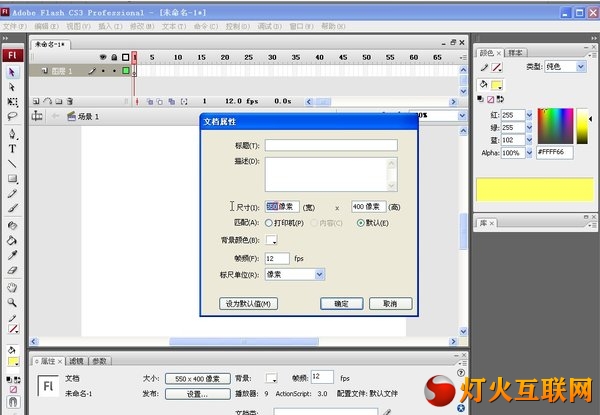600x415 pixels.
Task: Click the 帧频(F) field in dialog
Action: (x=277, y=259)
